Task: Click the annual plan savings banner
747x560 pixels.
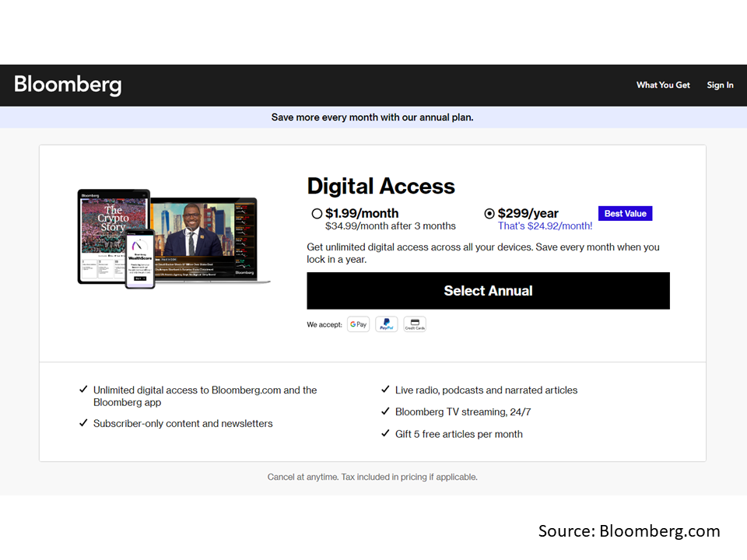Action: (373, 117)
